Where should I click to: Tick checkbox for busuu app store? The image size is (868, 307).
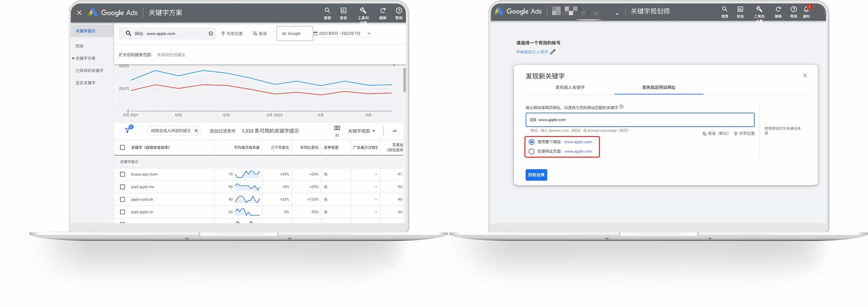[x=122, y=174]
